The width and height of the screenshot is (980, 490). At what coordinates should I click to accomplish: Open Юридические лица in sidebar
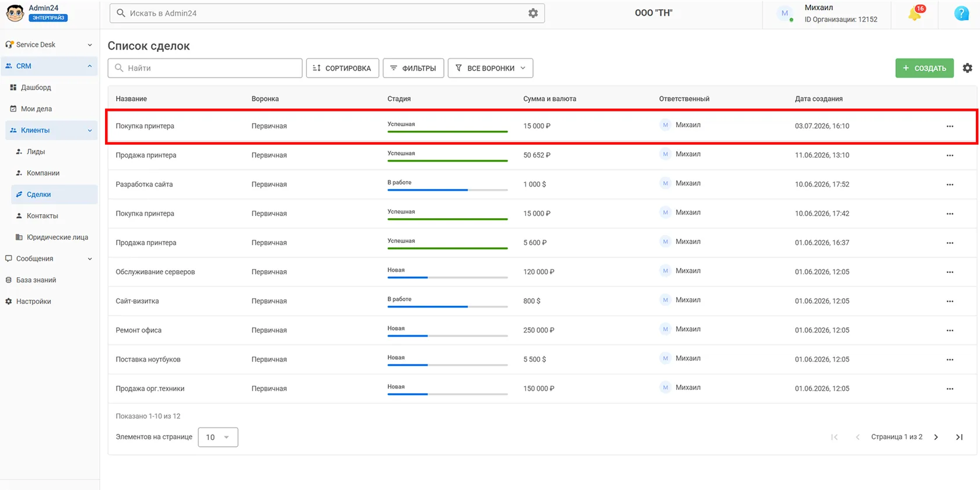(x=57, y=237)
